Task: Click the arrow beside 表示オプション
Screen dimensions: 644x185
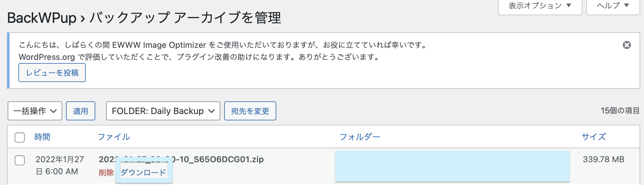Action: pyautogui.click(x=569, y=5)
